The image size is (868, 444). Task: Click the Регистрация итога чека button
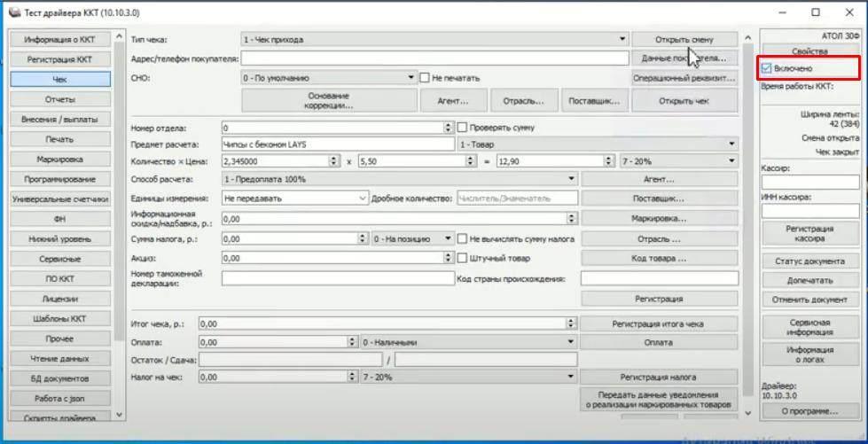tap(659, 324)
